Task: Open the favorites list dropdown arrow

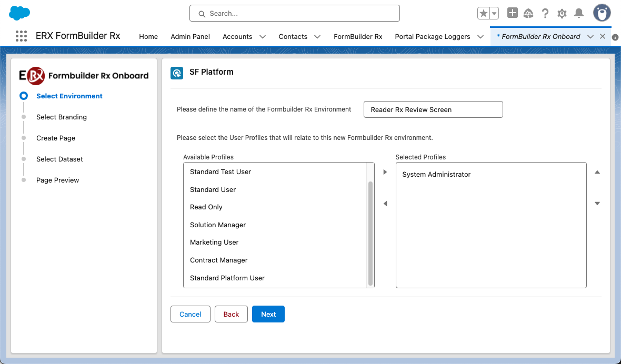Action: (495, 14)
